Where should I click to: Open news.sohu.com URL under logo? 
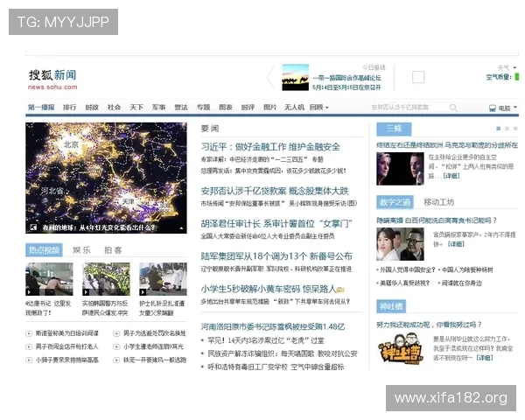coord(52,87)
